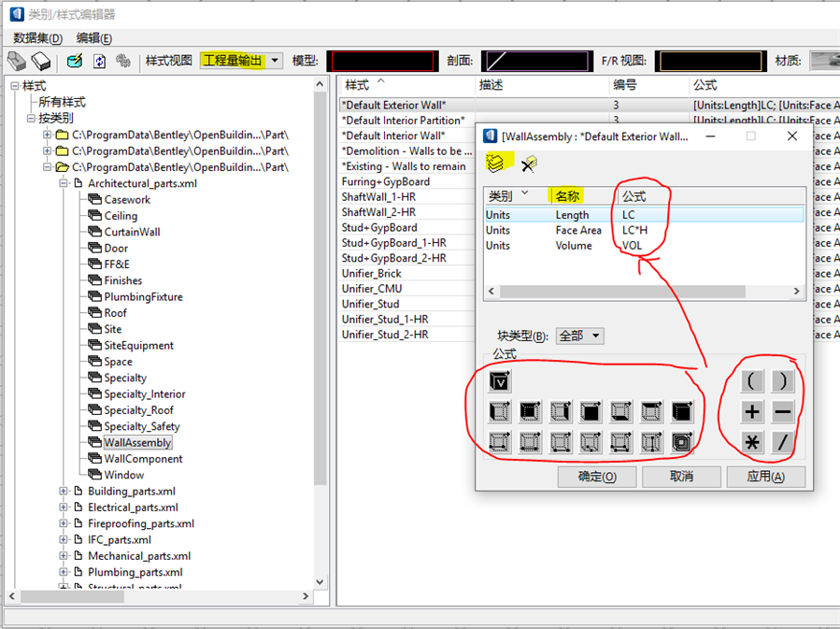
Task: Insert the divide slash operator
Action: pyautogui.click(x=783, y=442)
